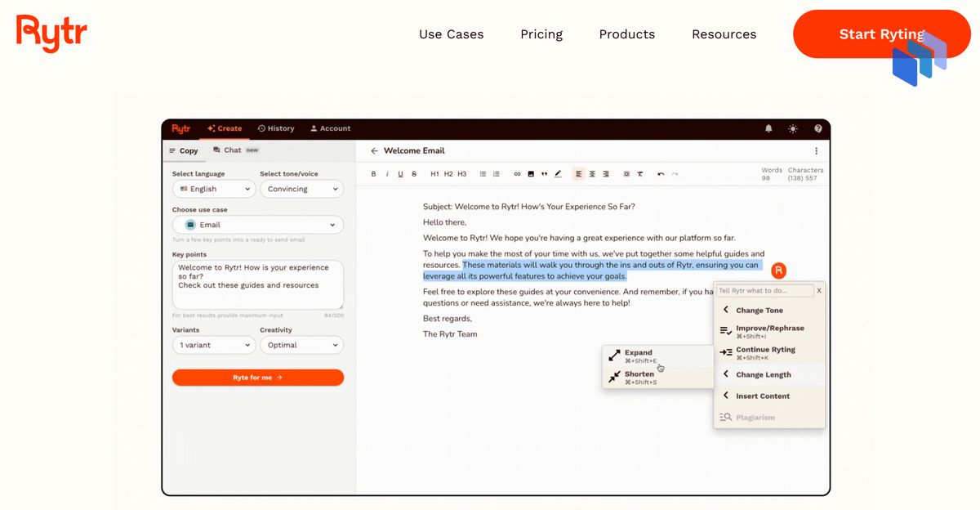Screen dimensions: 980x510
Task: Select the Chat tab marked new
Action: click(x=236, y=150)
